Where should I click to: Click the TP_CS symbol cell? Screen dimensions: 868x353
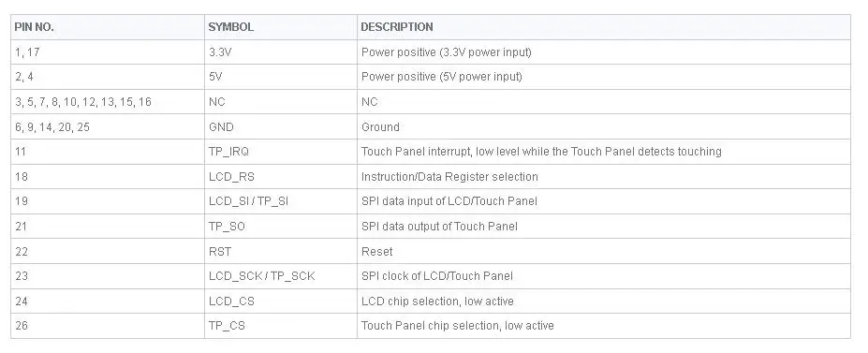281,326
